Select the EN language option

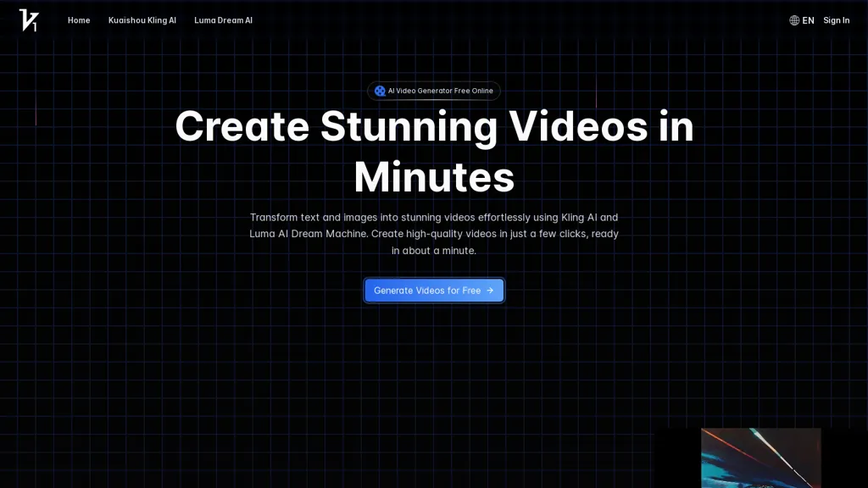point(807,19)
